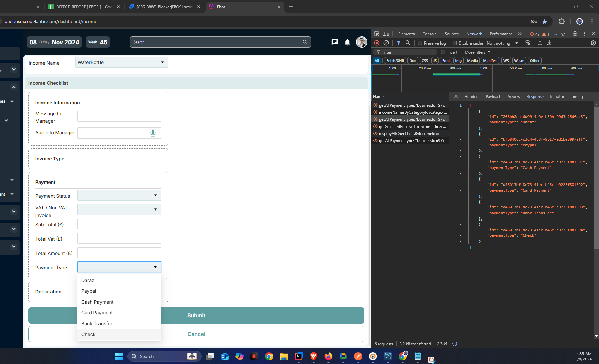Open File Explorer from taskbar

coord(284,356)
